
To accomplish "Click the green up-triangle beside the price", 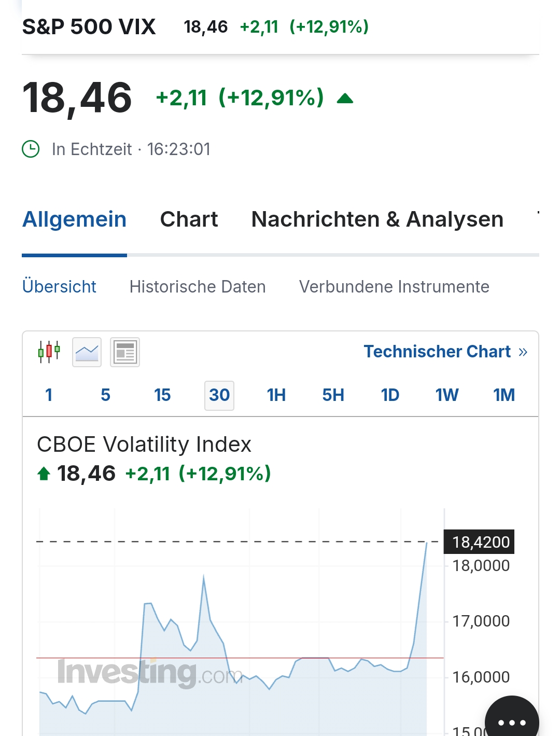I will 345,99.
